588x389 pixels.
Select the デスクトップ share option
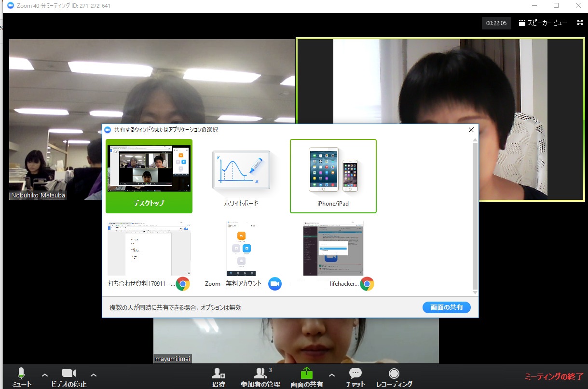click(x=149, y=176)
